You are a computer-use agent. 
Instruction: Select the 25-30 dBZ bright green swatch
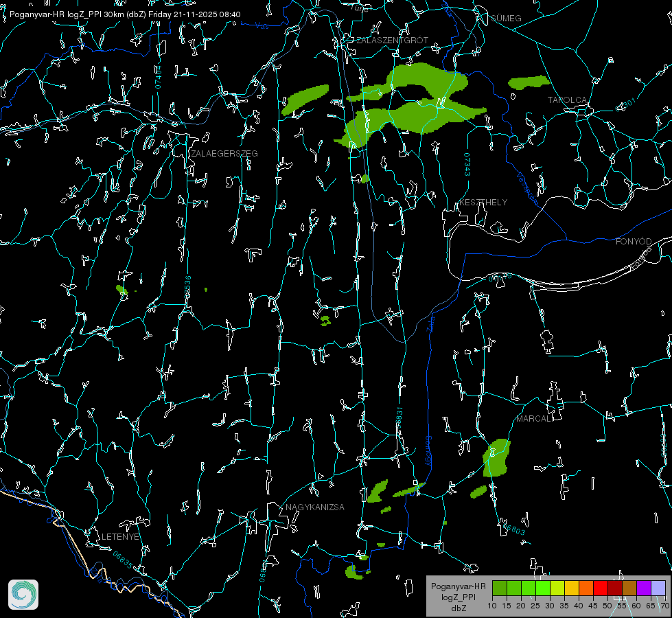click(542, 588)
